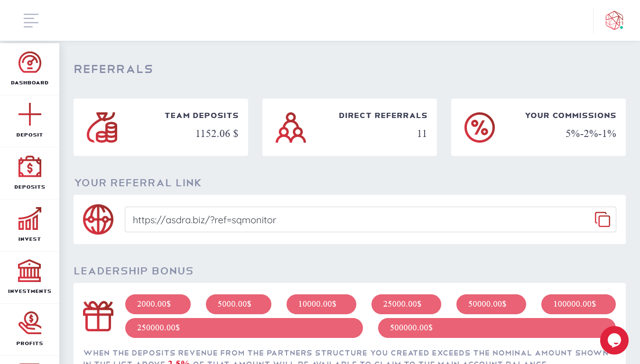Choose the 25000.00$ bonus level
This screenshot has width=640, height=364.
coord(406,304)
